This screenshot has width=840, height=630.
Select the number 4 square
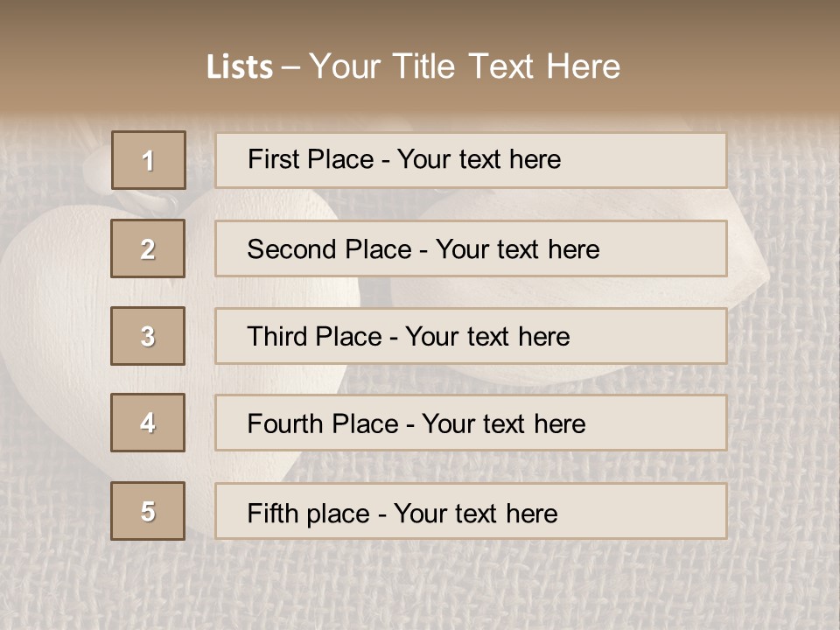[x=148, y=423]
